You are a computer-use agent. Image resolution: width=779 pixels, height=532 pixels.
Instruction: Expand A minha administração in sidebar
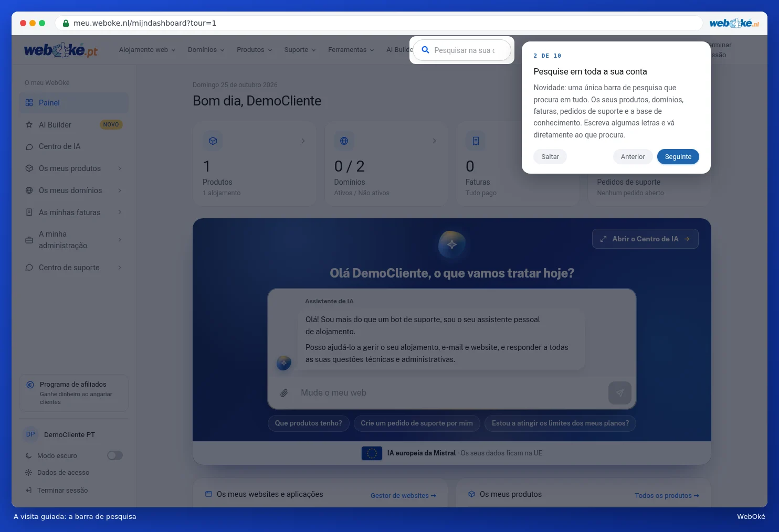coord(120,240)
